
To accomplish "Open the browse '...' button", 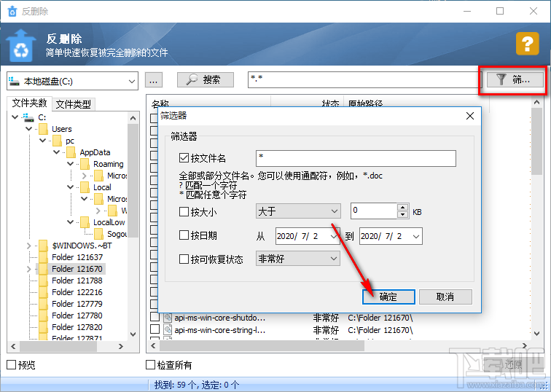I will tap(154, 79).
